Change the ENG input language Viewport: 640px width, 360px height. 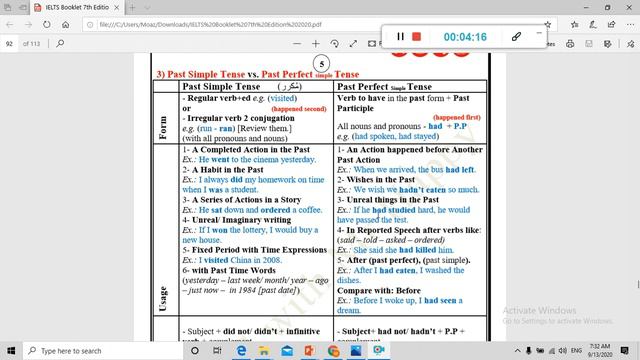click(576, 351)
